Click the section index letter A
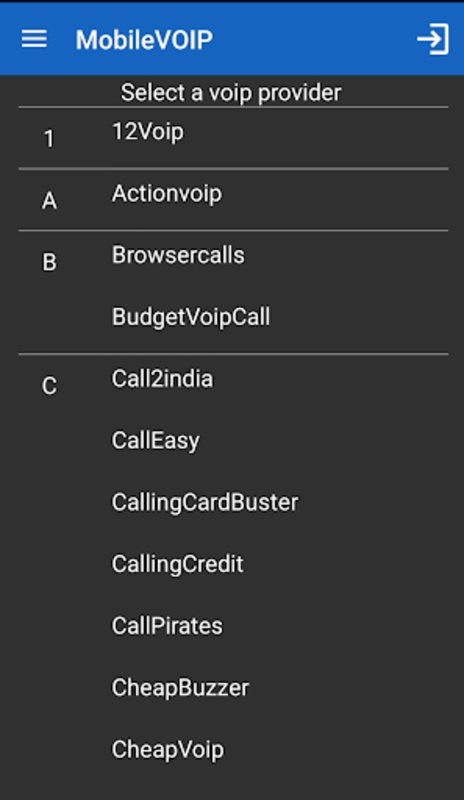This screenshot has width=464, height=800. [49, 201]
